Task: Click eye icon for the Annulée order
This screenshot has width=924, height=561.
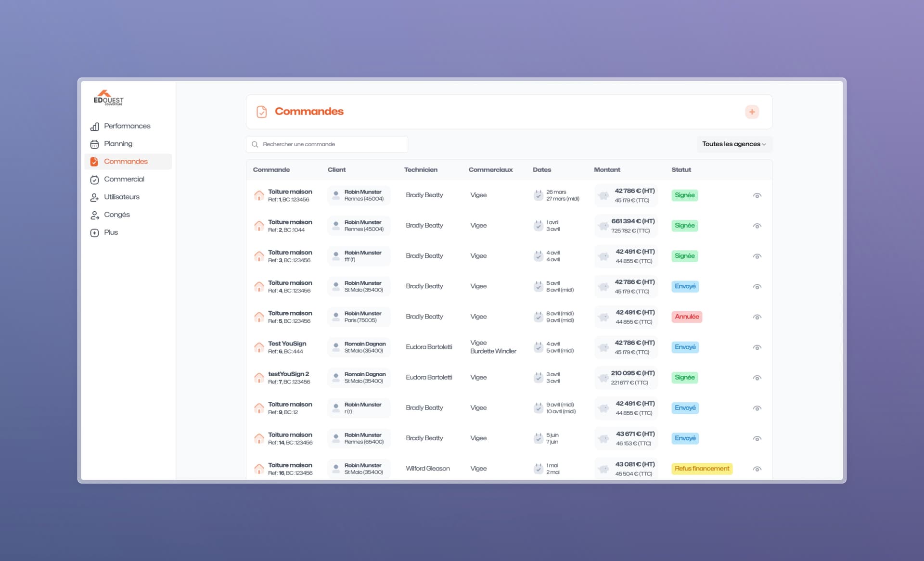Action: [757, 317]
